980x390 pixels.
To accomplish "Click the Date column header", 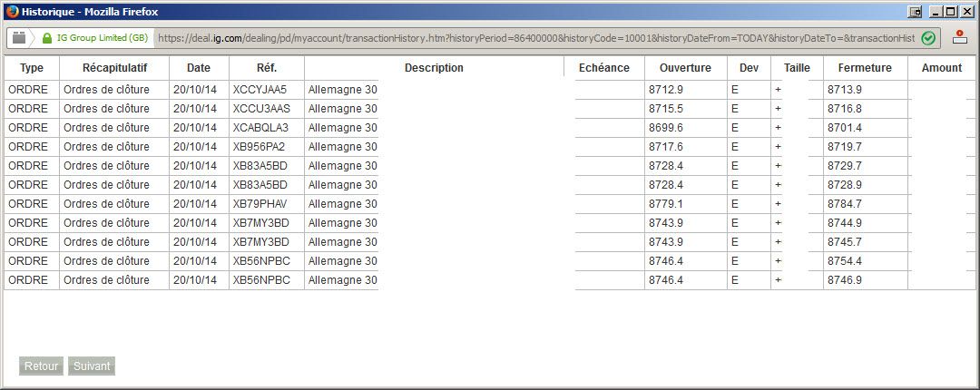I will click(199, 68).
